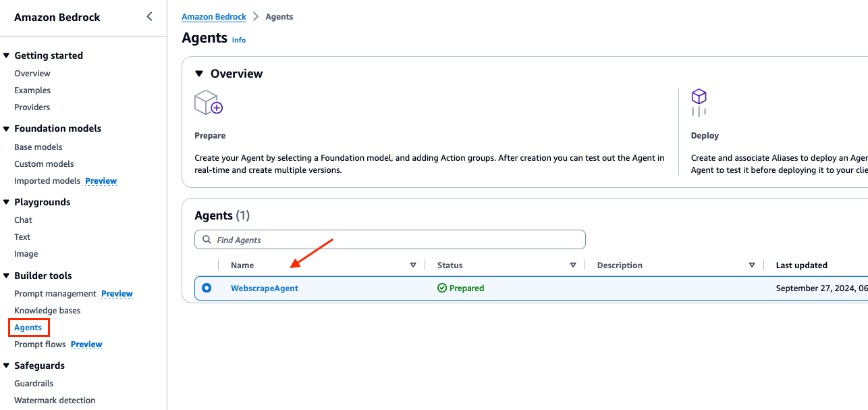Collapse the Playgrounds section
Viewport: 868px width, 410px height.
click(6, 202)
